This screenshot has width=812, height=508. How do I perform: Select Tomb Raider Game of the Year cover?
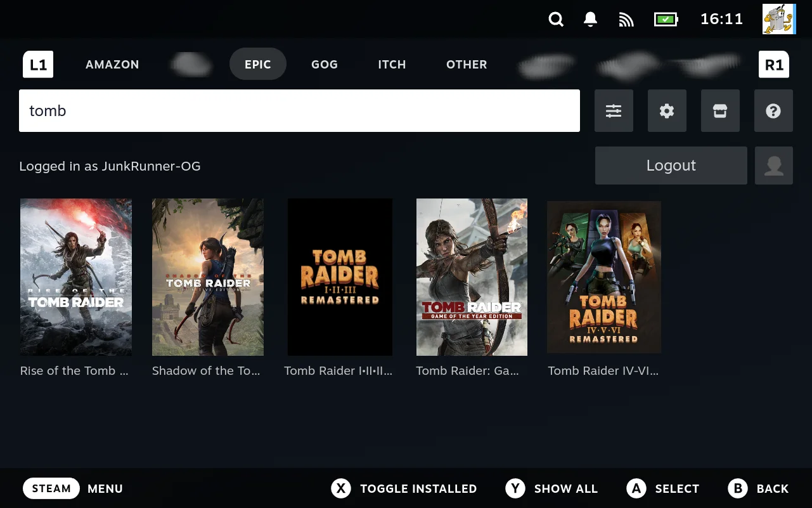[472, 277]
